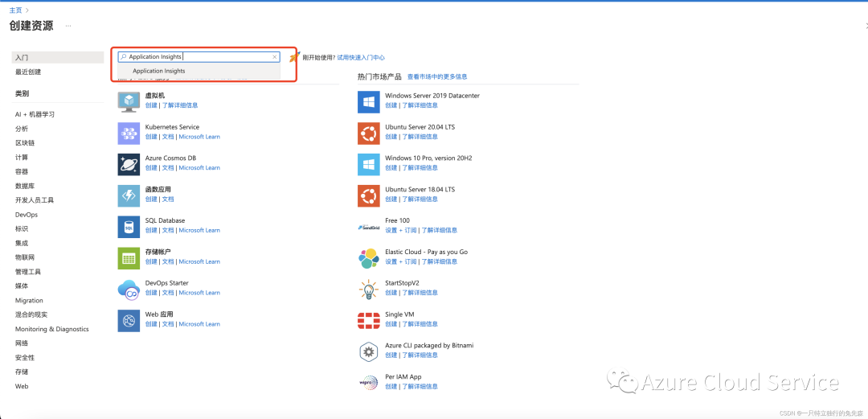
Task: Click the Function App (函数应用) lightning icon
Action: [x=129, y=195]
